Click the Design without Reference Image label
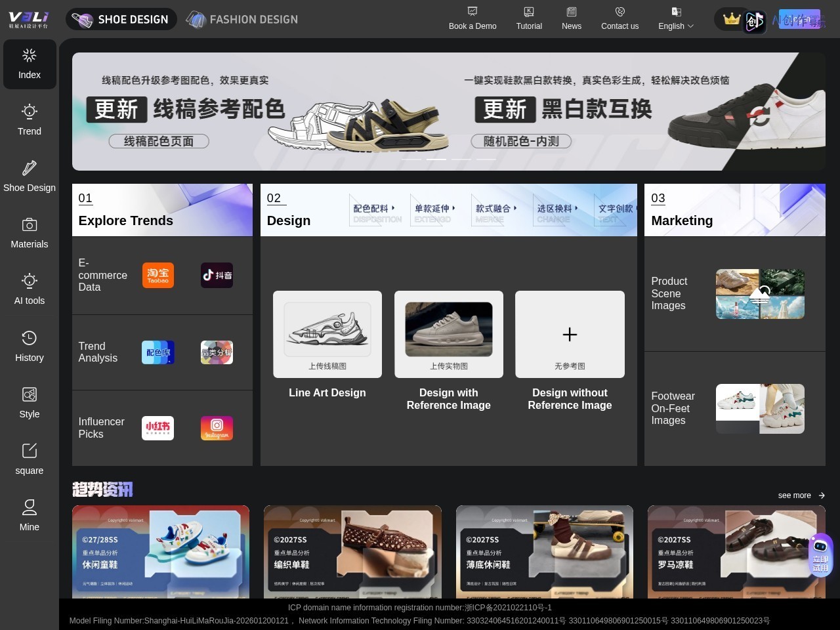The height and width of the screenshot is (630, 840). point(570,399)
